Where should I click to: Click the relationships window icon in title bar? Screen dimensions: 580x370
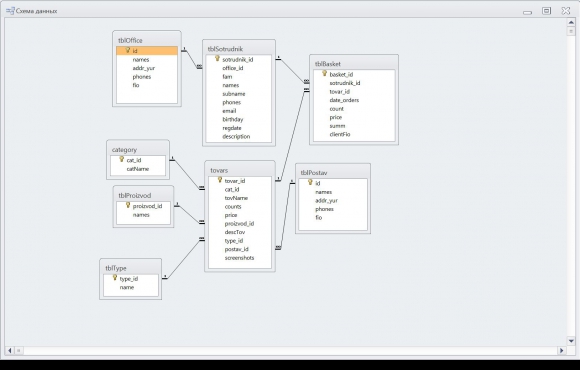(x=10, y=11)
